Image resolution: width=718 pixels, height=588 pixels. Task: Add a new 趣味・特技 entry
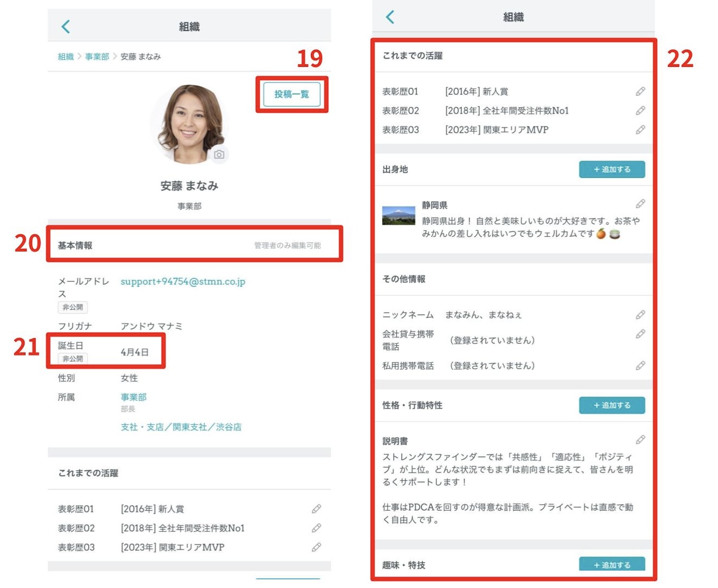pyautogui.click(x=612, y=564)
